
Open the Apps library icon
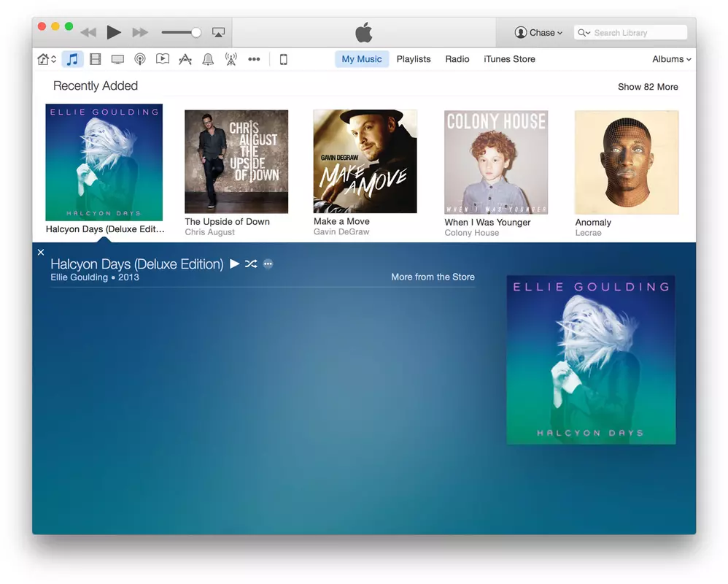(x=185, y=59)
